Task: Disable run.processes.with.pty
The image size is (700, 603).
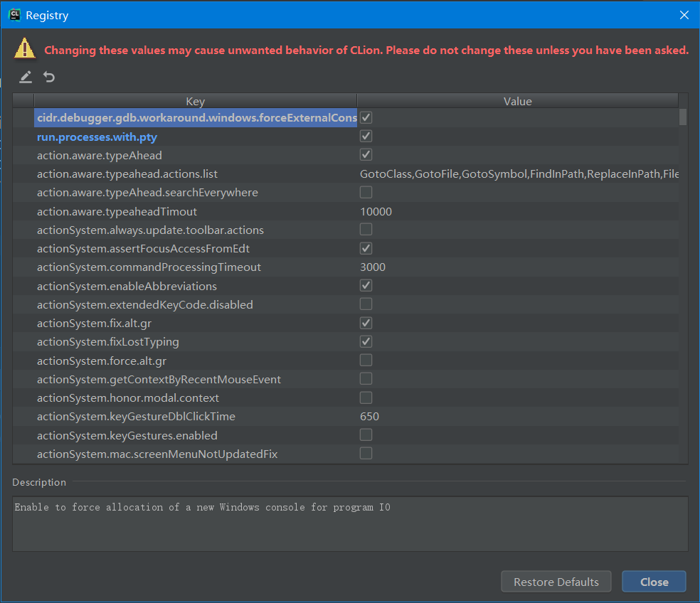Action: [x=366, y=136]
